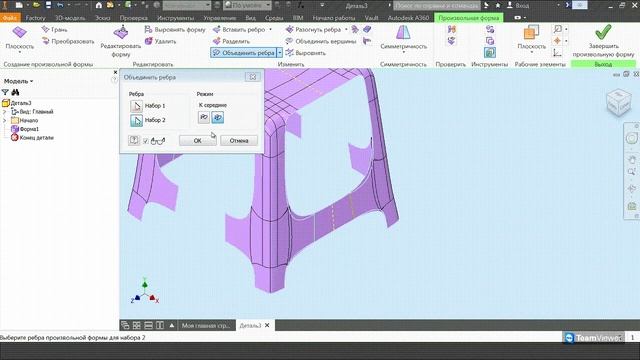Viewport: 640px width, 360px height.
Task: Pick Набор 1 edge selector arrow
Action: click(136, 106)
